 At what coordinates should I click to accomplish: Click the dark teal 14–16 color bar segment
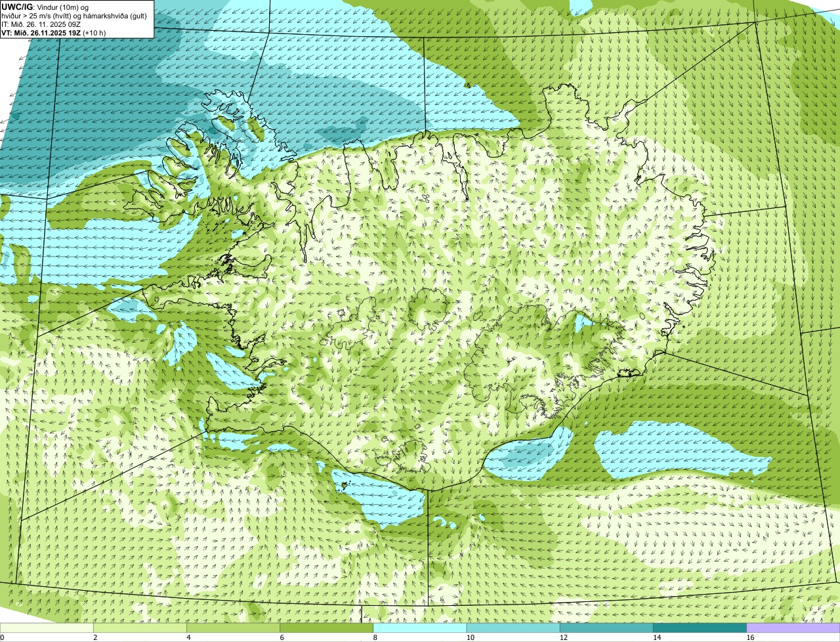[700, 628]
